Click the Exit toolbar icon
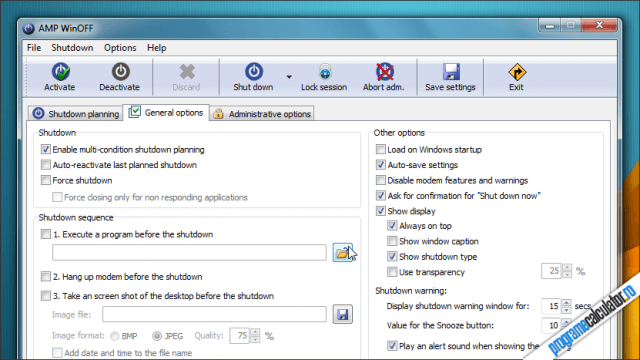 point(517,73)
